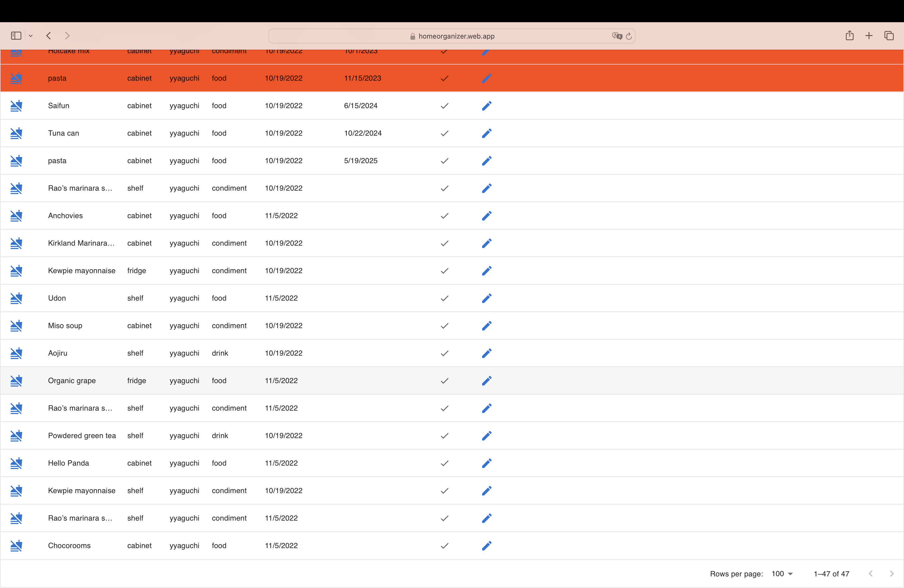Open edit pencil for Saifun
Screen dimensions: 904x588
point(487,105)
